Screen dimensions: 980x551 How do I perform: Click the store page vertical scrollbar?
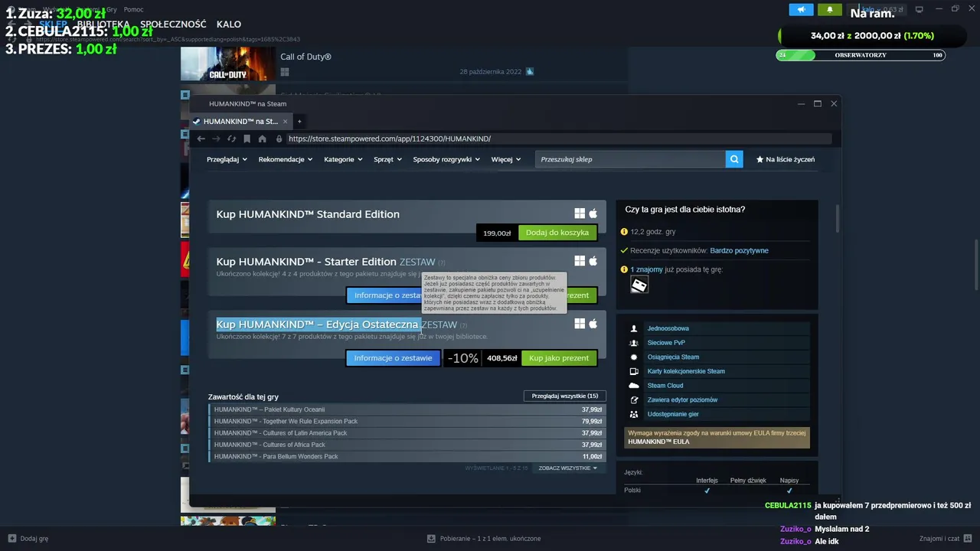coord(837,218)
